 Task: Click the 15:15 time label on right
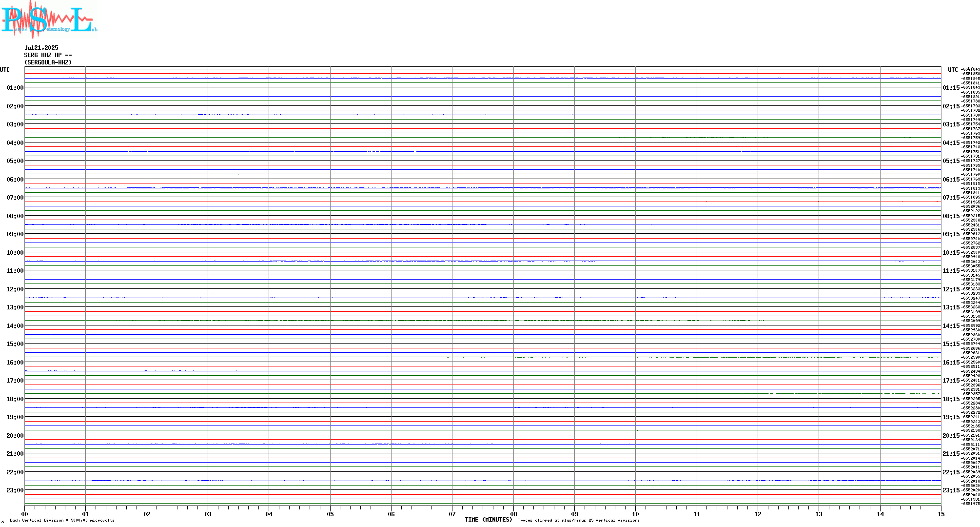(x=951, y=344)
